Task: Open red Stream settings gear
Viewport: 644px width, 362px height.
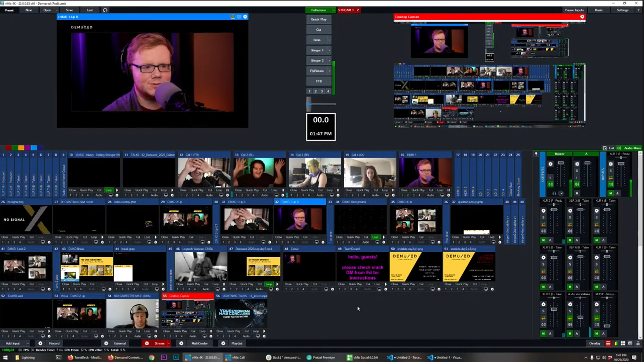Action: pyautogui.click(x=147, y=343)
